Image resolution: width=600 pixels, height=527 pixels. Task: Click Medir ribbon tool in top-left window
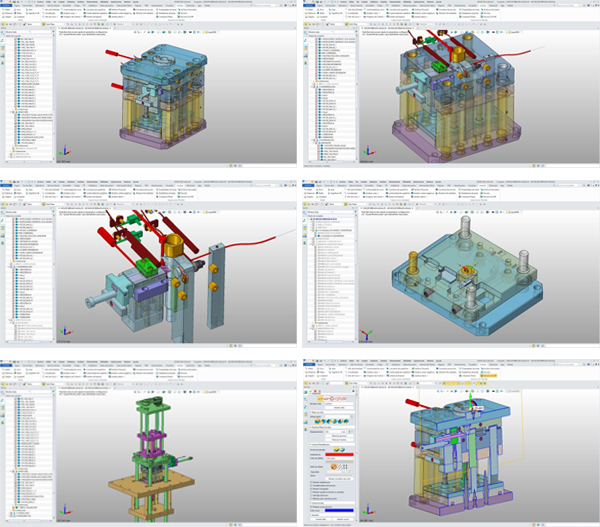tap(7, 10)
